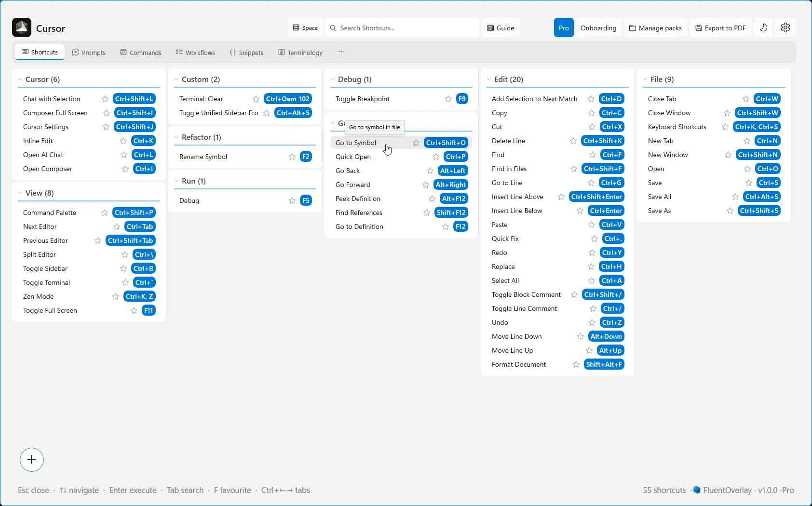Click Export to PDF
812x506 pixels.
(720, 27)
